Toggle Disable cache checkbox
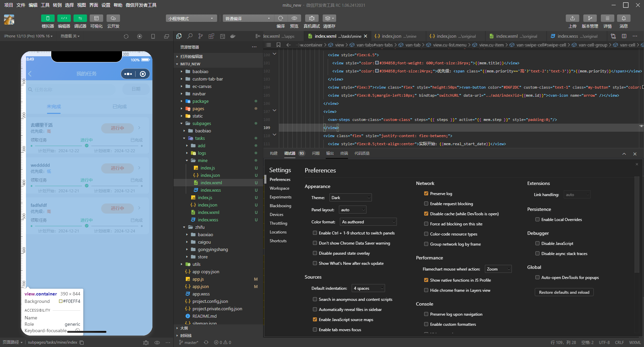The width and height of the screenshot is (644, 347). coord(426,214)
